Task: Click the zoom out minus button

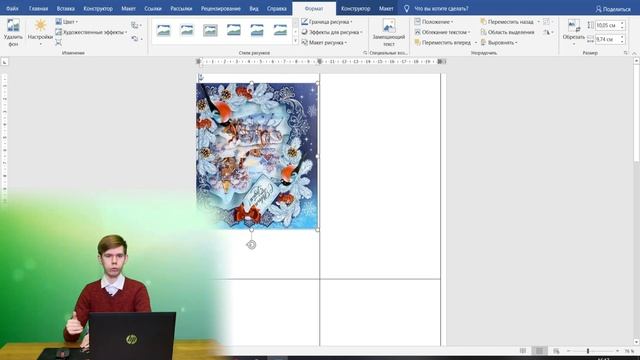Action: [568, 351]
